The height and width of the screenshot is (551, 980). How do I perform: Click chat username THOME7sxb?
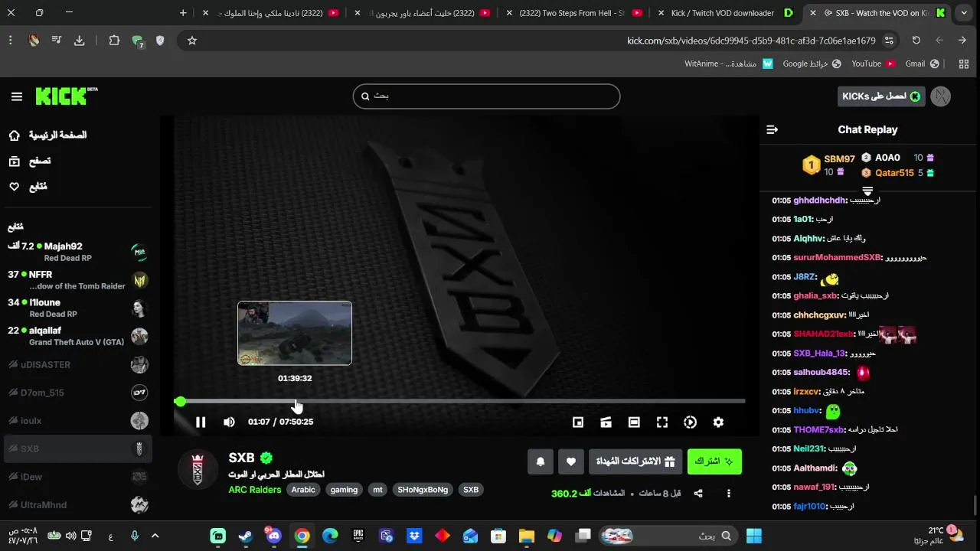[x=818, y=430]
